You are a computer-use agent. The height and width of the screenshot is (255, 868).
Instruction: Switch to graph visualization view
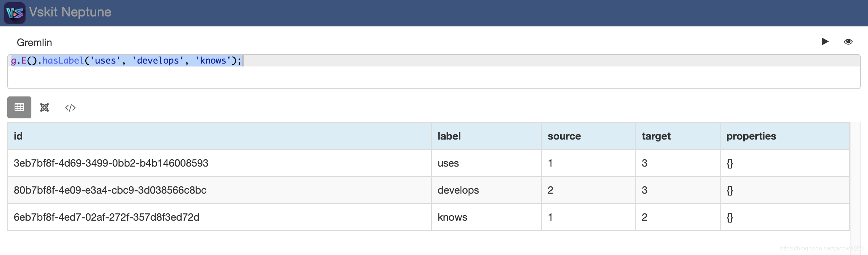point(44,107)
